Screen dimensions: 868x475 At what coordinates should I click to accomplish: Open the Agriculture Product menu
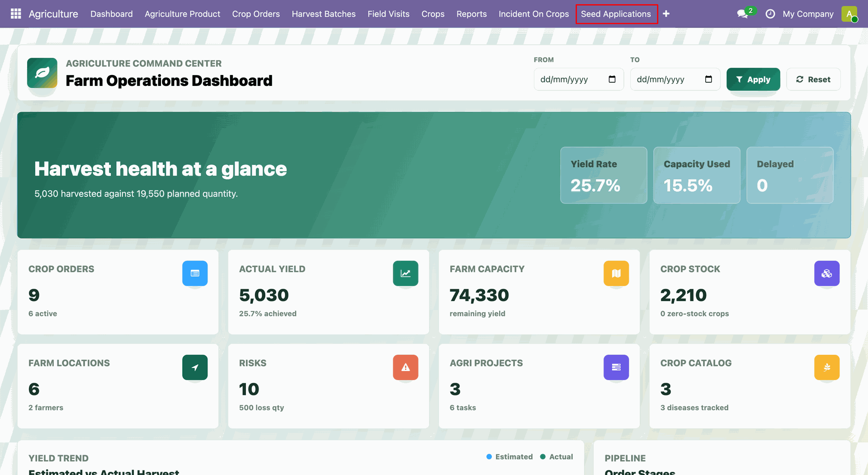[182, 14]
